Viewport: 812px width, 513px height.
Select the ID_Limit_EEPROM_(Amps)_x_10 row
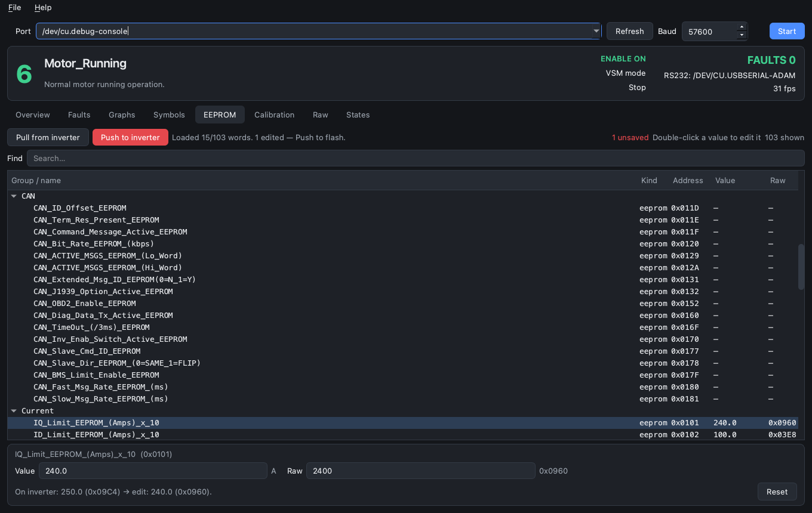[x=402, y=434]
